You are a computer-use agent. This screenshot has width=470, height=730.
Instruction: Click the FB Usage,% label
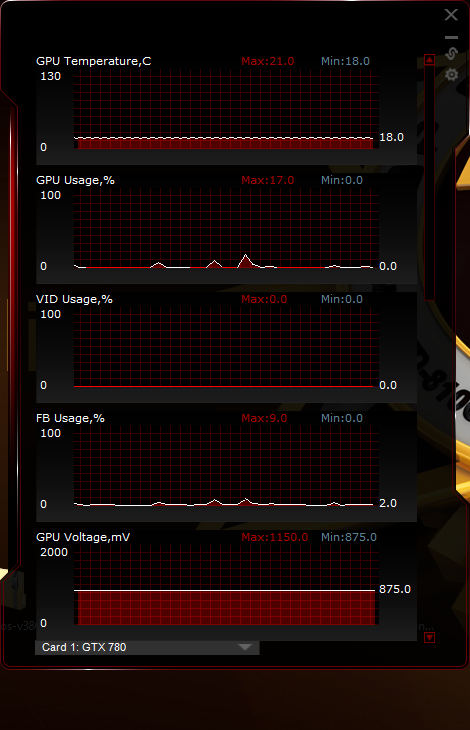pos(70,418)
